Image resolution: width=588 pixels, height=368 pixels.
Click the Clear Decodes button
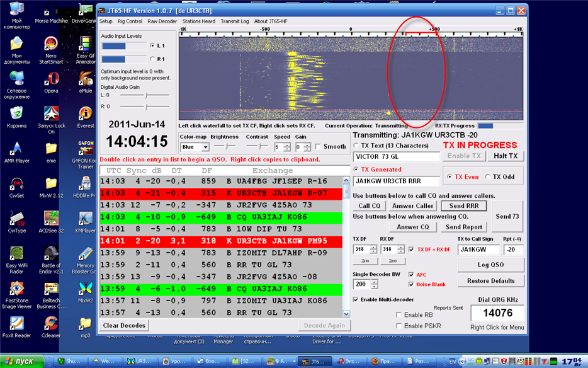click(124, 326)
